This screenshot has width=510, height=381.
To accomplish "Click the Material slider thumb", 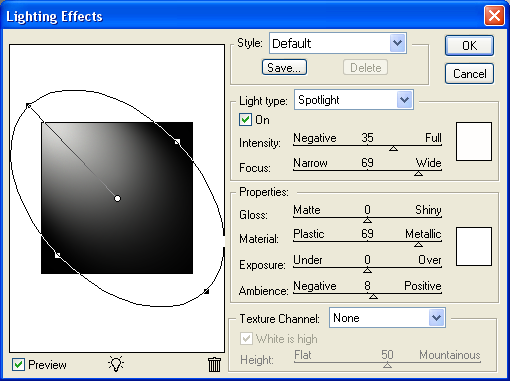I will click(418, 245).
